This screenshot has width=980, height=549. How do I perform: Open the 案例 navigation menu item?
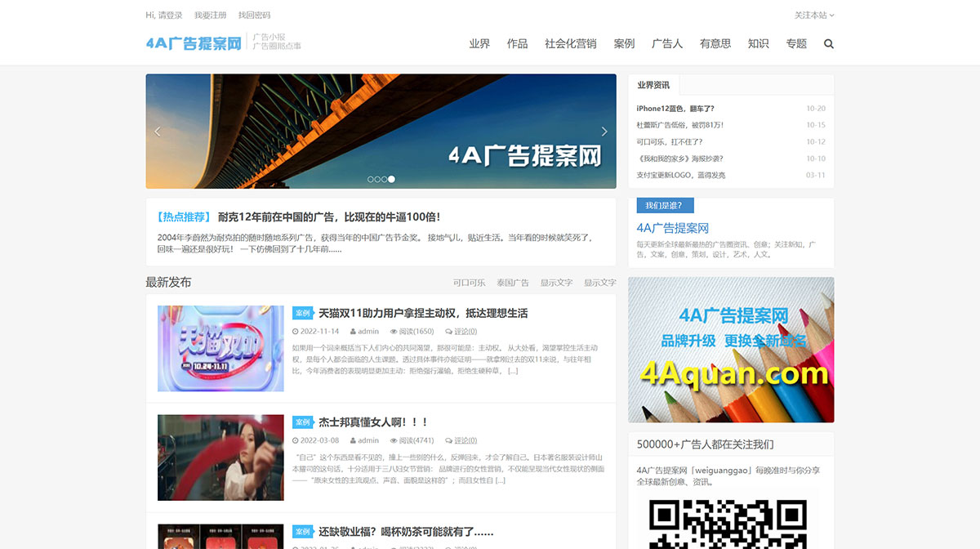[x=624, y=44]
